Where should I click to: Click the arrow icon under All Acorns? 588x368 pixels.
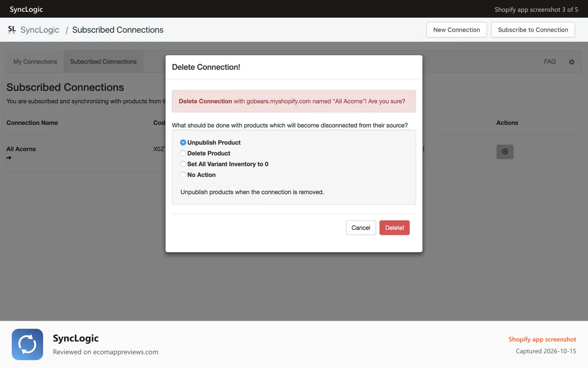pyautogui.click(x=9, y=158)
